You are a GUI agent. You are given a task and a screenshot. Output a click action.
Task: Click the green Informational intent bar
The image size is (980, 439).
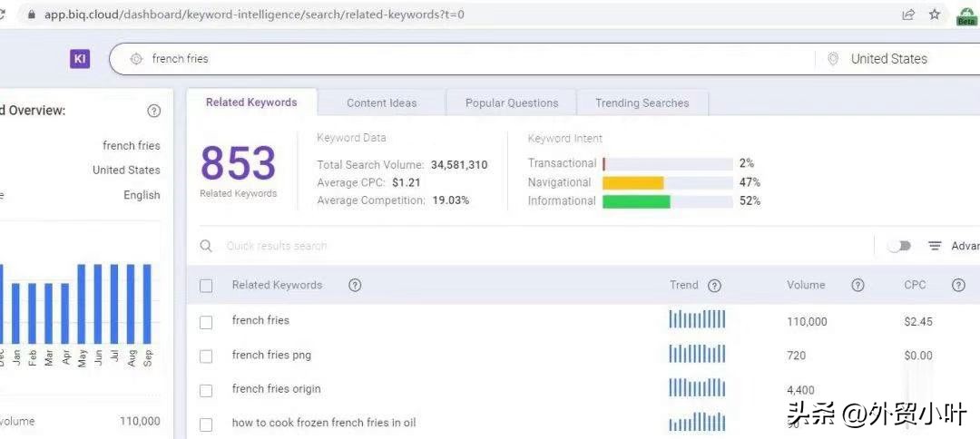point(636,201)
